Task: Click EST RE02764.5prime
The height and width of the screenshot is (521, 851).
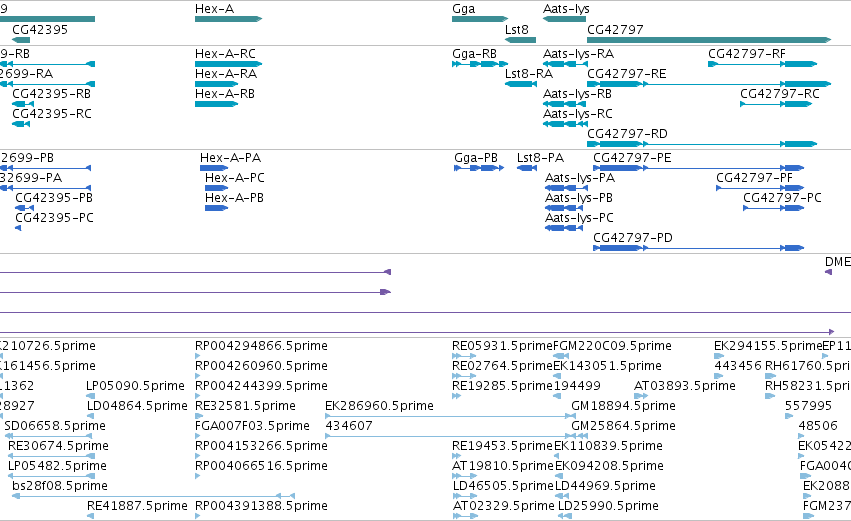Action: (x=502, y=366)
